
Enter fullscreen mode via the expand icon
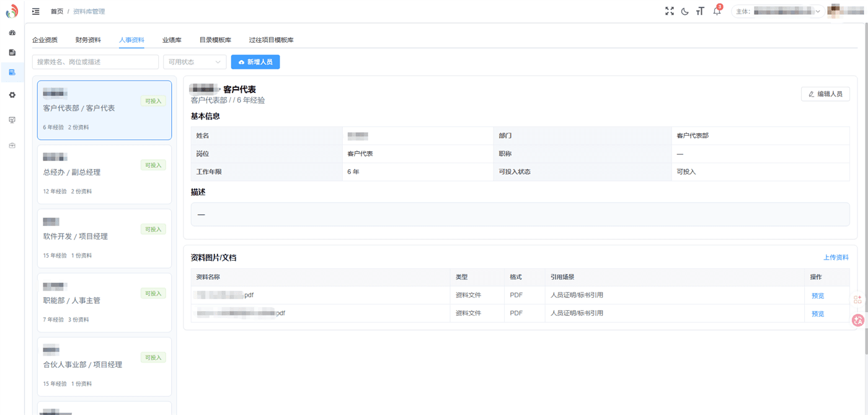pyautogui.click(x=669, y=11)
